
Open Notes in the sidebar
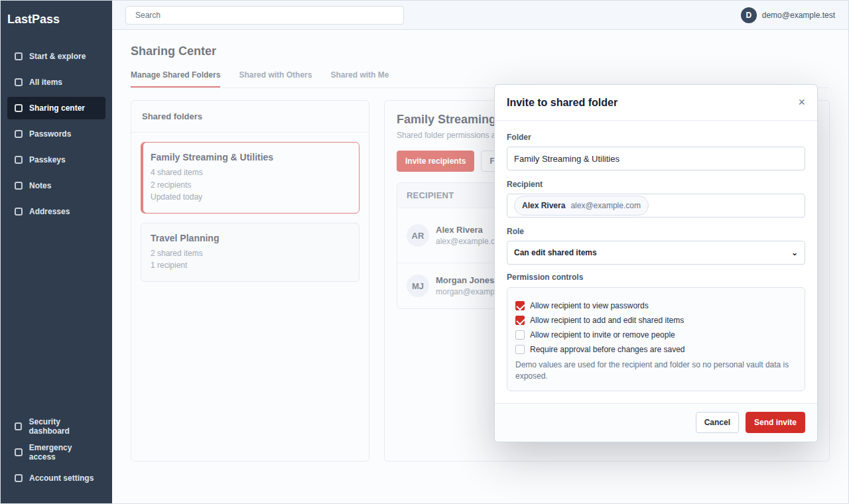[56, 186]
